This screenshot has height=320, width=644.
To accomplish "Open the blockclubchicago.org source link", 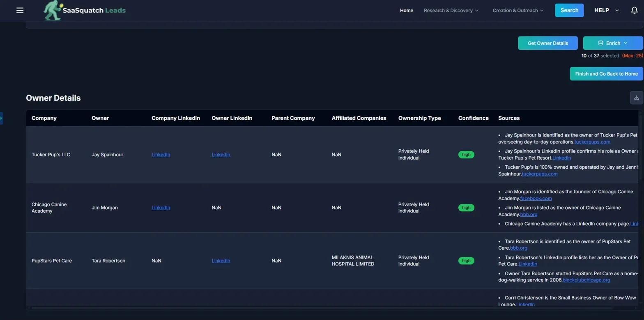I will [586, 280].
